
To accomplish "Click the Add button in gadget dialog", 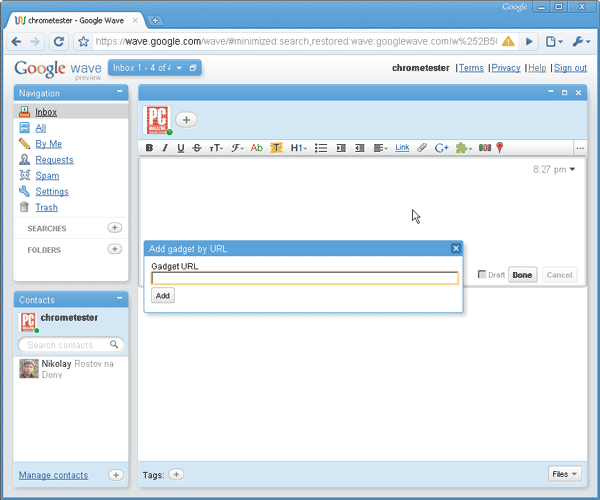I will coord(163,295).
